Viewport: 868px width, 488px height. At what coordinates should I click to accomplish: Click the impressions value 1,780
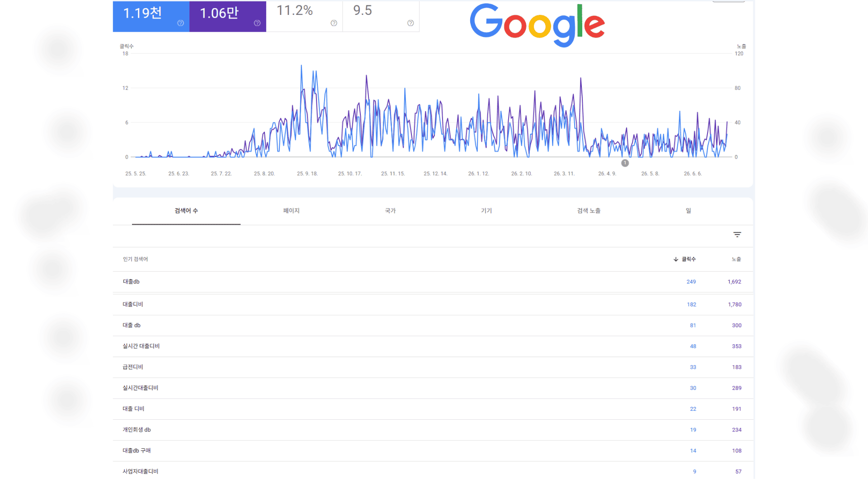click(x=735, y=305)
